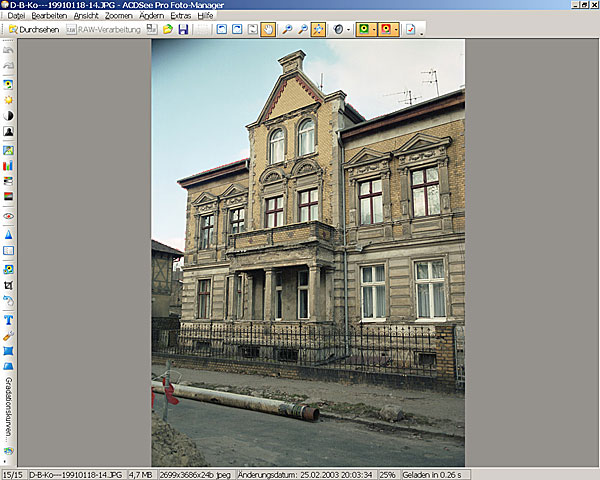The width and height of the screenshot is (600, 480).
Task: Select the text tool 'T' icon
Action: (9, 320)
